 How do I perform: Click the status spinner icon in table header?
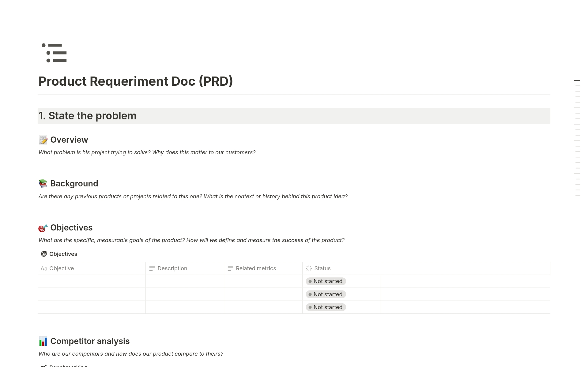pyautogui.click(x=309, y=268)
